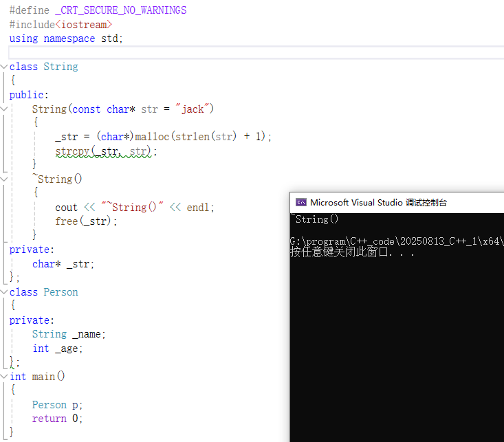Click the return 0; statement
504x442 pixels.
click(58, 418)
